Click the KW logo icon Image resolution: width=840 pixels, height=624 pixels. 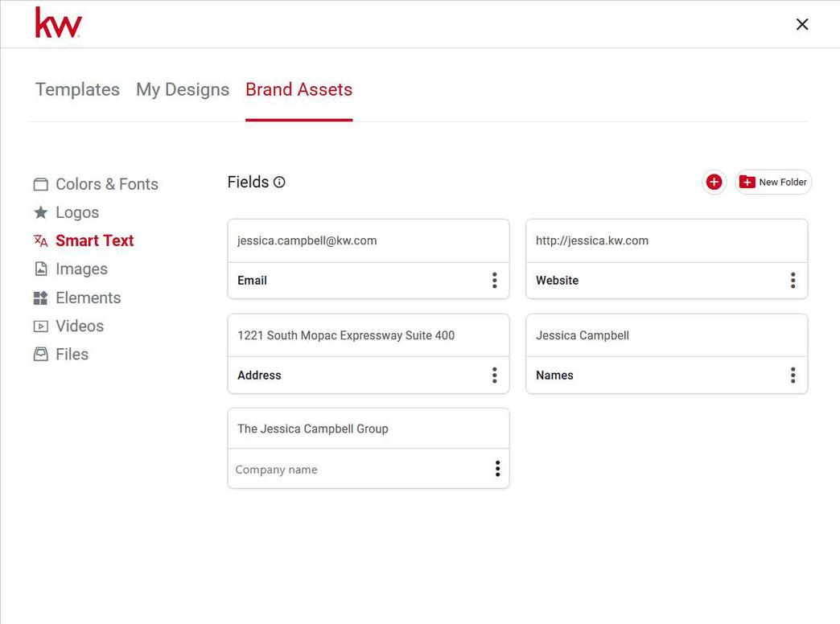[58, 23]
